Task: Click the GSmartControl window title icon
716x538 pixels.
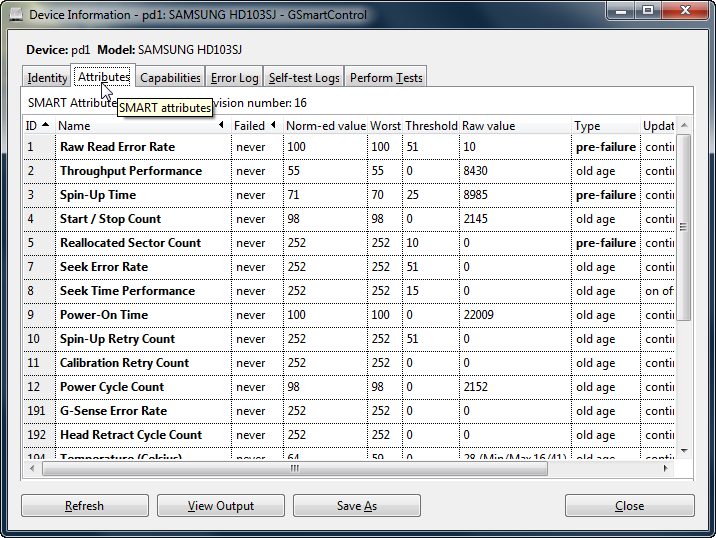Action: tap(16, 14)
